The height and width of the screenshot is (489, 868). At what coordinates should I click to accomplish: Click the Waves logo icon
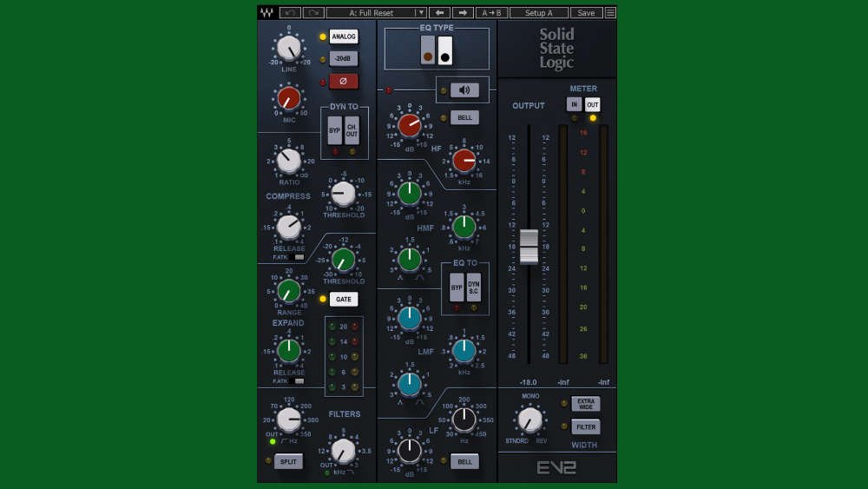[x=266, y=13]
